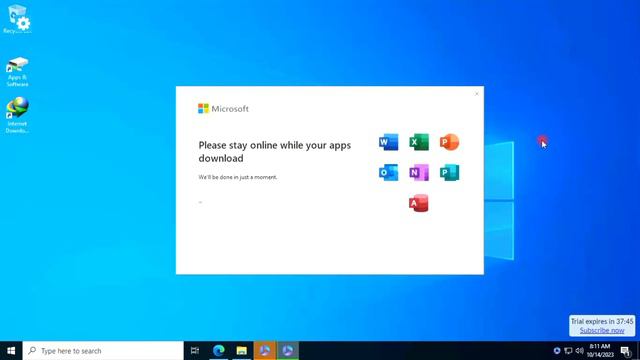Open the volume control in system tray
The height and width of the screenshot is (360, 640).
580,351
